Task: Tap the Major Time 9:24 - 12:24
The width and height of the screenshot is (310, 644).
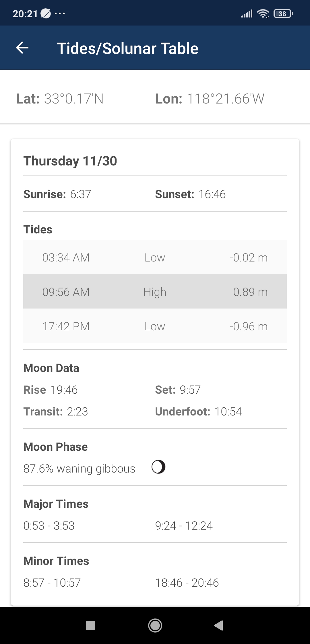Action: point(184,526)
